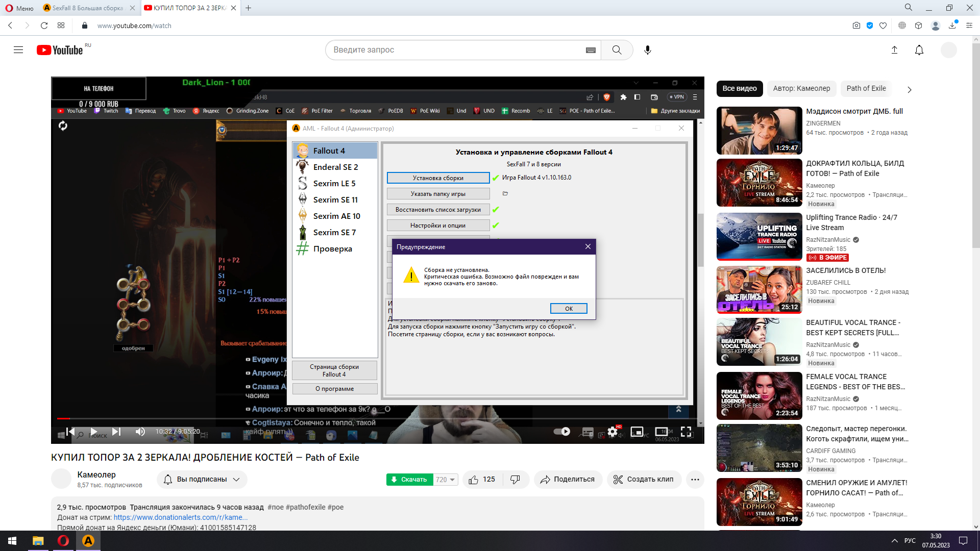Open the donationalerts link in description
This screenshot has width=980, height=551.
pos(180,517)
